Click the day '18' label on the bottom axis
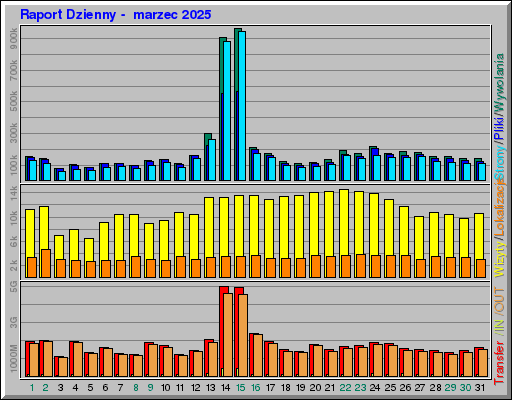512x400 pixels. (286, 388)
